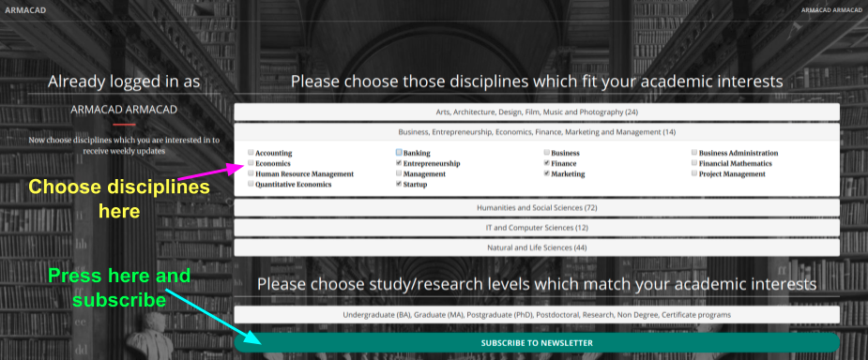Expand Natural and Life Sciences section
Screen dimensions: 868x360
537,247
